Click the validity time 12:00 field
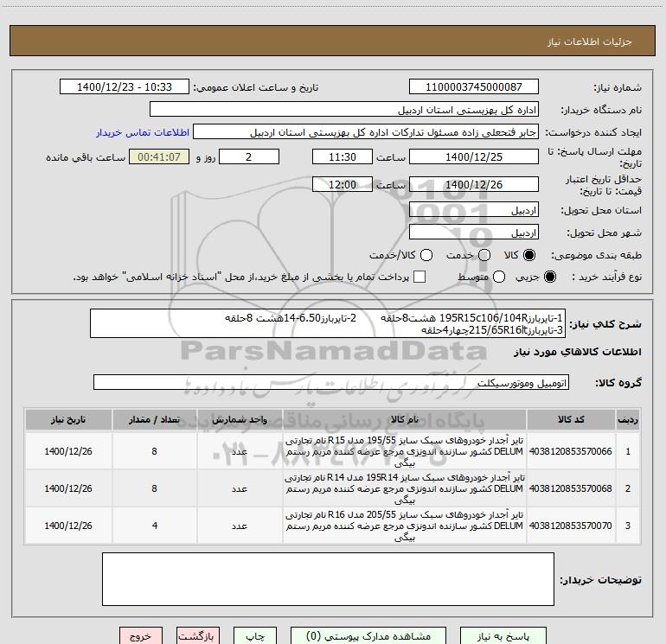Screen dimensions: 666x644 click(343, 184)
